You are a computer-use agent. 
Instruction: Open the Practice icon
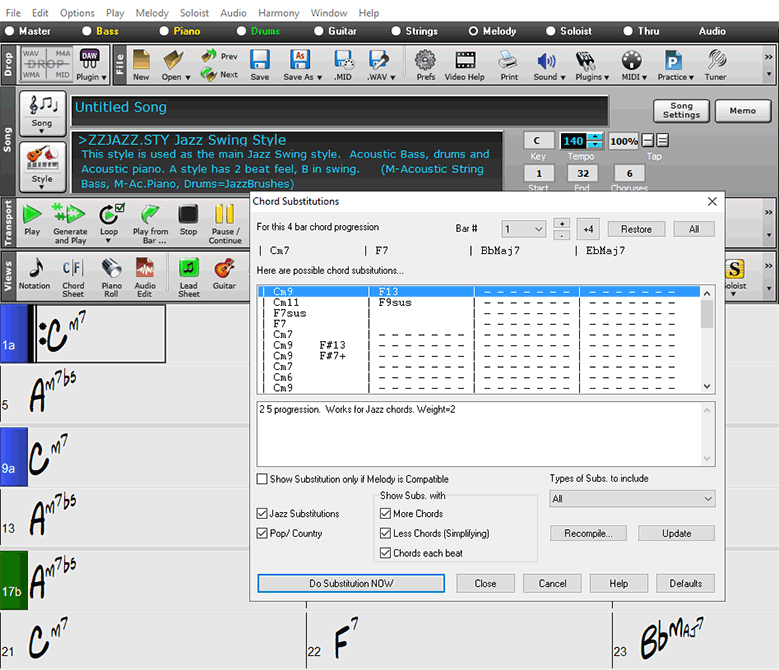(673, 61)
